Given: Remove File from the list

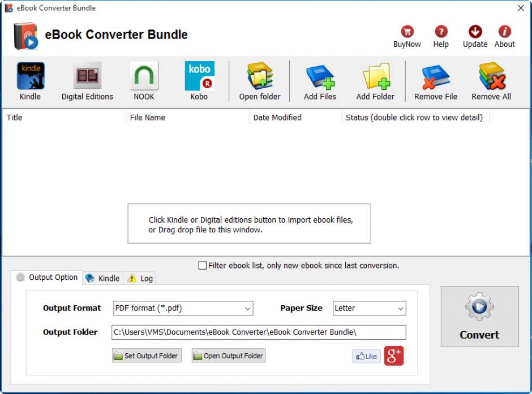Looking at the screenshot, I should [436, 81].
